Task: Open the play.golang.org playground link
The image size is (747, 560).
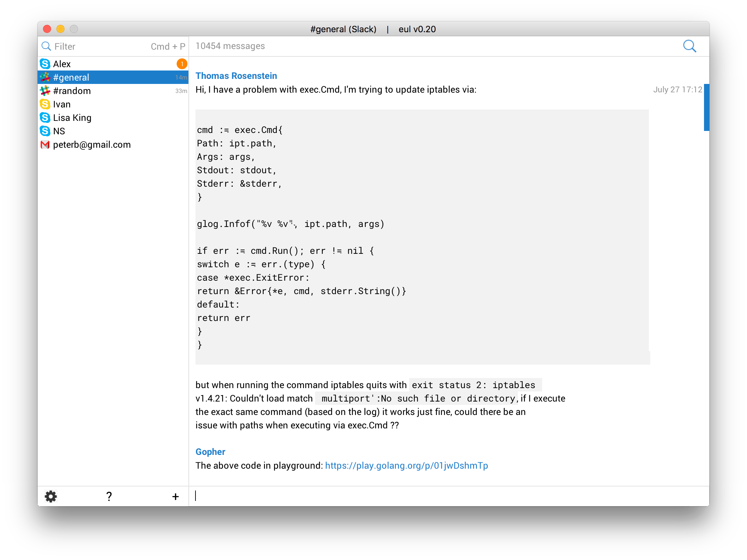Action: (406, 466)
